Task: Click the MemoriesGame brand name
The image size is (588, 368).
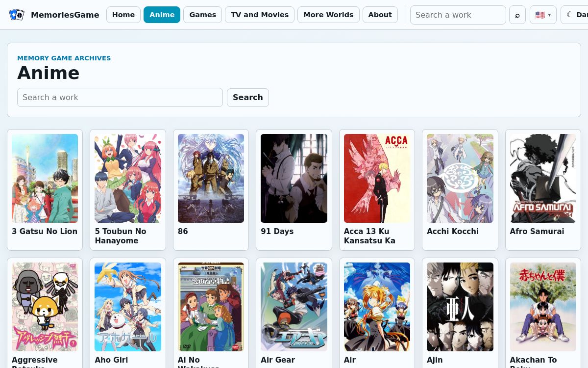Action: pos(65,15)
